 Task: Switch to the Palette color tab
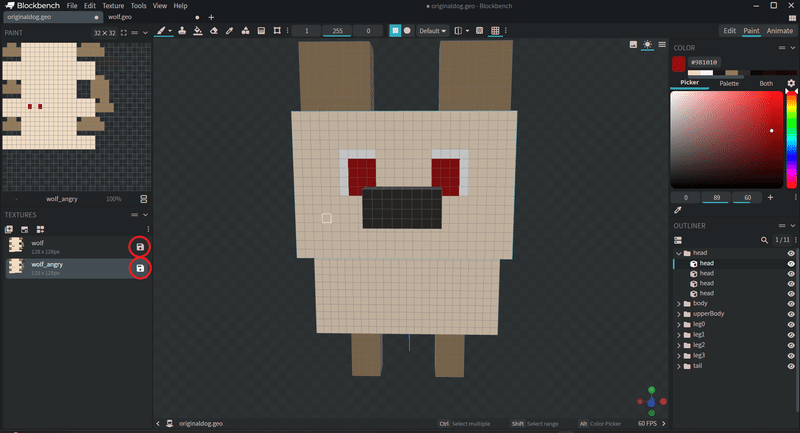(729, 83)
